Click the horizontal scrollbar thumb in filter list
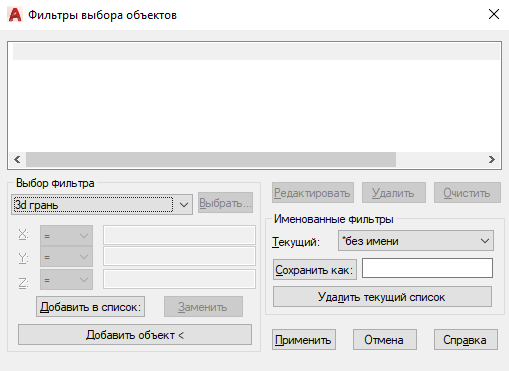The width and height of the screenshot is (509, 371). [x=211, y=159]
